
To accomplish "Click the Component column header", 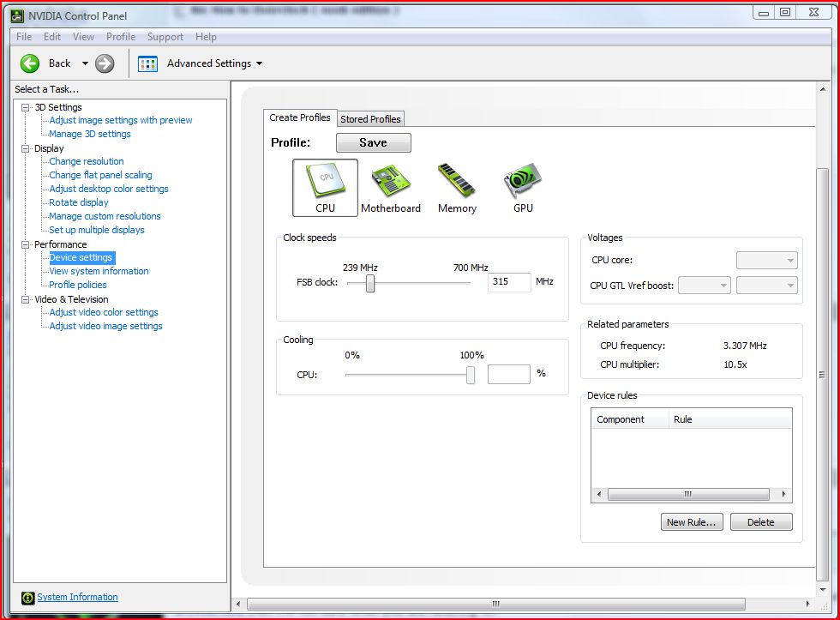I will coord(631,419).
